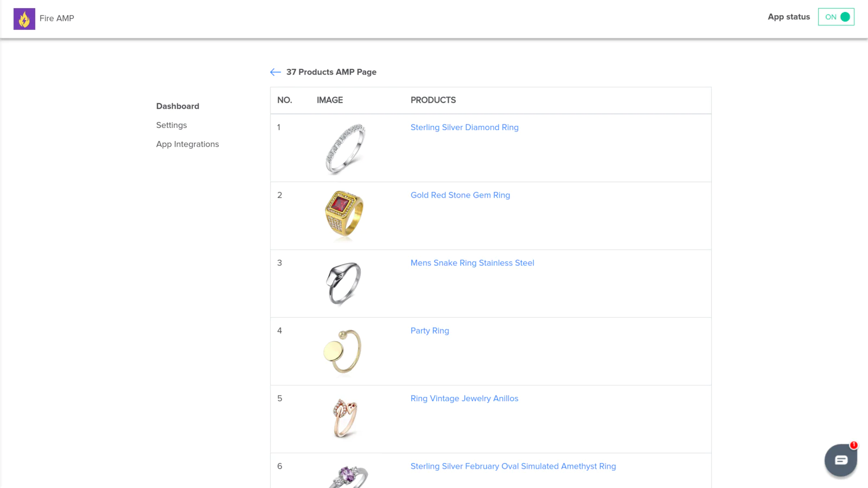
Task: Toggle the App status ON switch
Action: [x=836, y=17]
